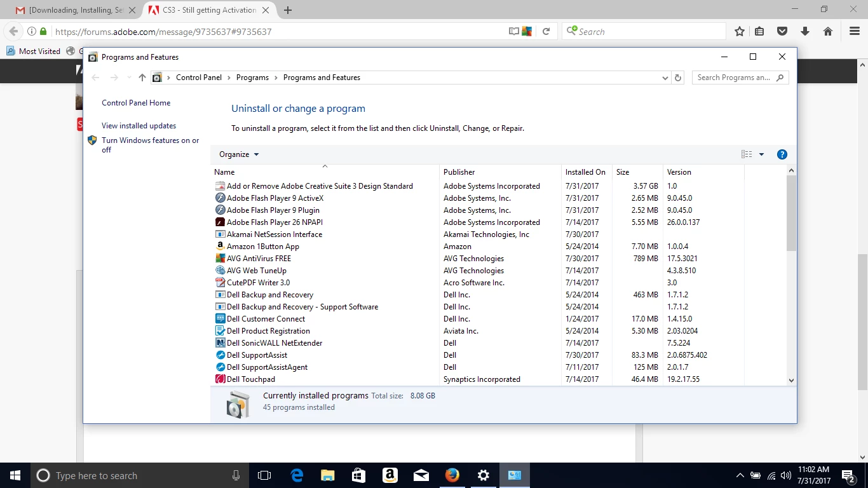868x488 pixels.
Task: Click the Search Programs and Features box
Action: [x=740, y=78]
